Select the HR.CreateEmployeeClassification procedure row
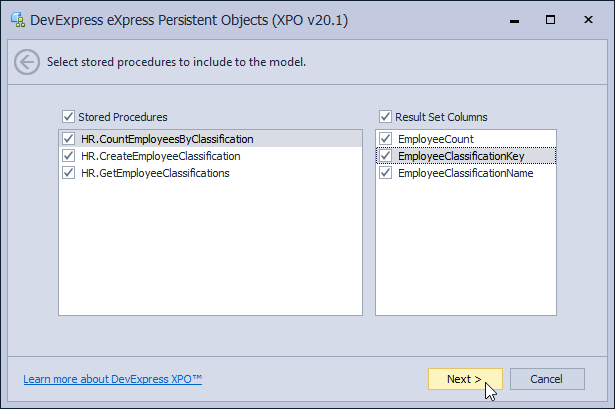Image resolution: width=615 pixels, height=409 pixels. pos(210,156)
